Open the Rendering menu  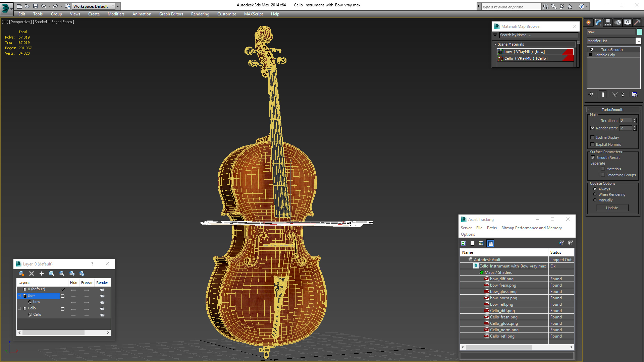coord(200,14)
